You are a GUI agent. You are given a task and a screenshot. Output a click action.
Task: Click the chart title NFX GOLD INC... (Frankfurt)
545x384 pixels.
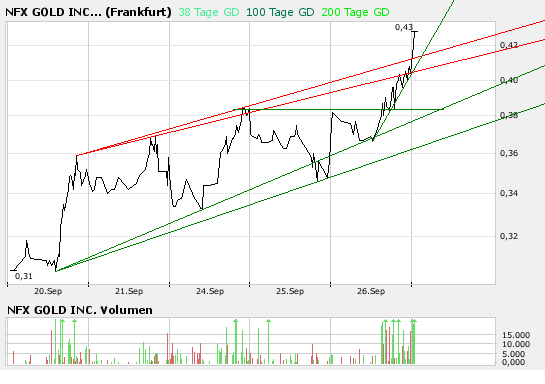88,12
